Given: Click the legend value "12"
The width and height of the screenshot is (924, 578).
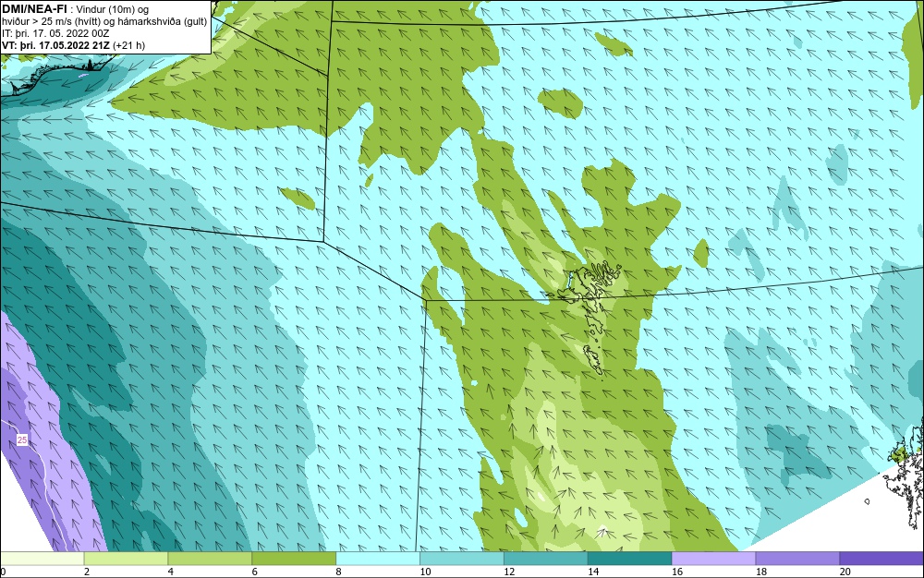Looking at the screenshot, I should coord(509,572).
